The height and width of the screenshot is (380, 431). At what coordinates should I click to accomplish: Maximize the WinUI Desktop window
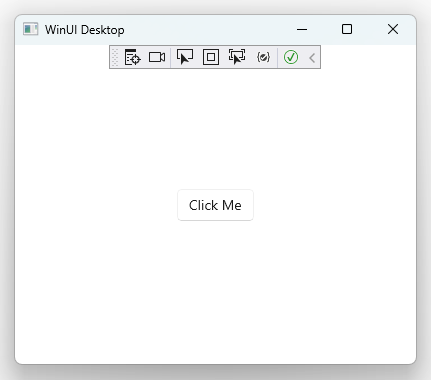[347, 29]
